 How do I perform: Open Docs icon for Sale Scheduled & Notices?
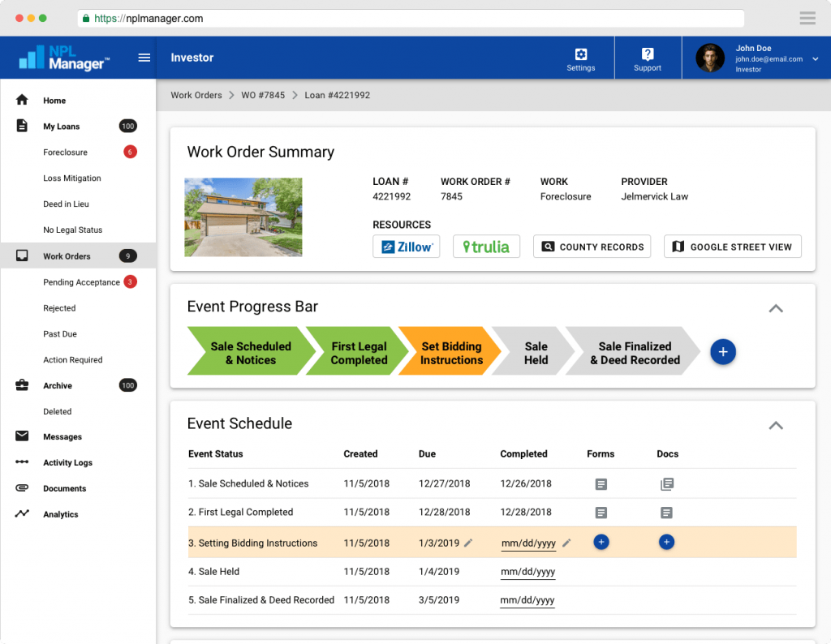click(667, 484)
